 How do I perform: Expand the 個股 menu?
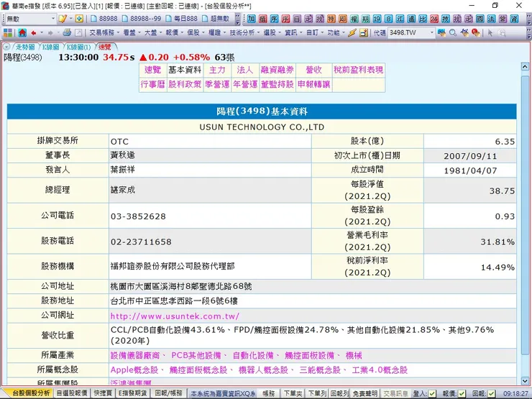coord(196,32)
